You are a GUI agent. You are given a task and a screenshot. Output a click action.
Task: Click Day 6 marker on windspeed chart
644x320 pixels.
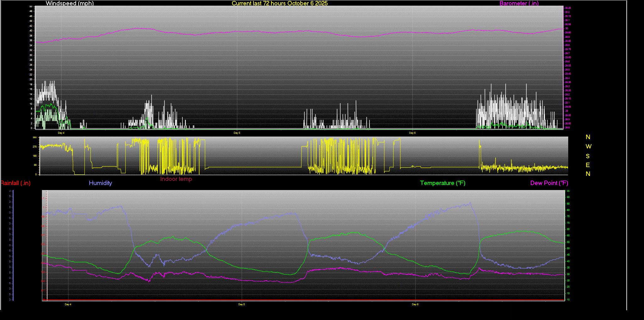click(412, 133)
